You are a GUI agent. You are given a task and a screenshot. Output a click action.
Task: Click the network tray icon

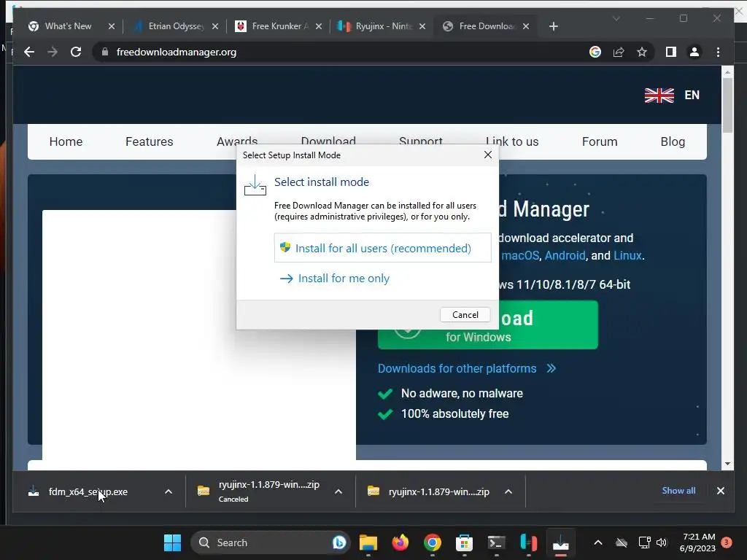coord(644,542)
